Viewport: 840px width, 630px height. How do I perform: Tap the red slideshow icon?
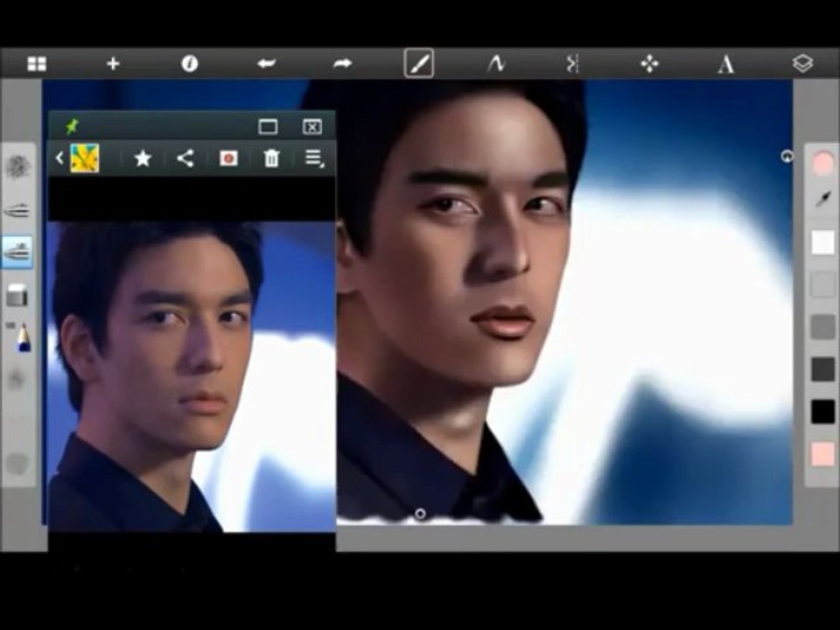tap(228, 158)
